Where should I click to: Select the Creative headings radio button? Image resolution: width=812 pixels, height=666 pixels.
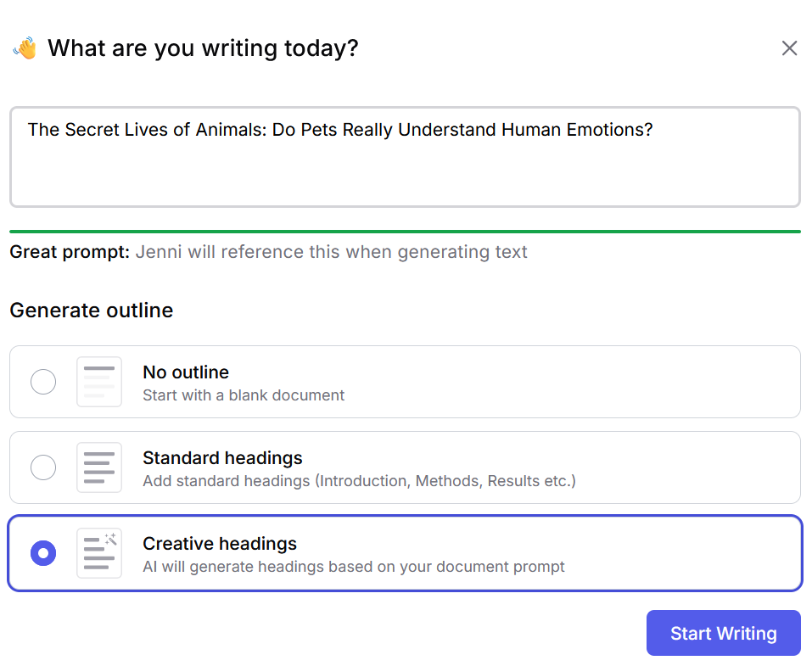42,553
